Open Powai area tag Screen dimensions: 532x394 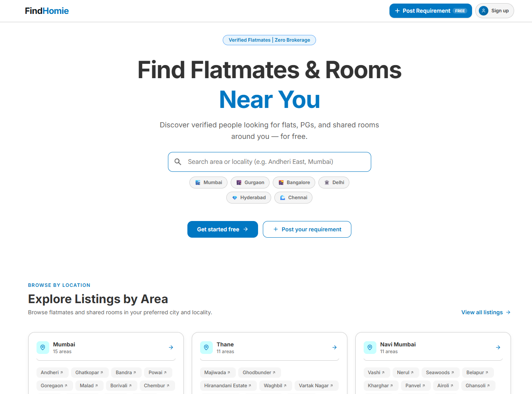(158, 373)
